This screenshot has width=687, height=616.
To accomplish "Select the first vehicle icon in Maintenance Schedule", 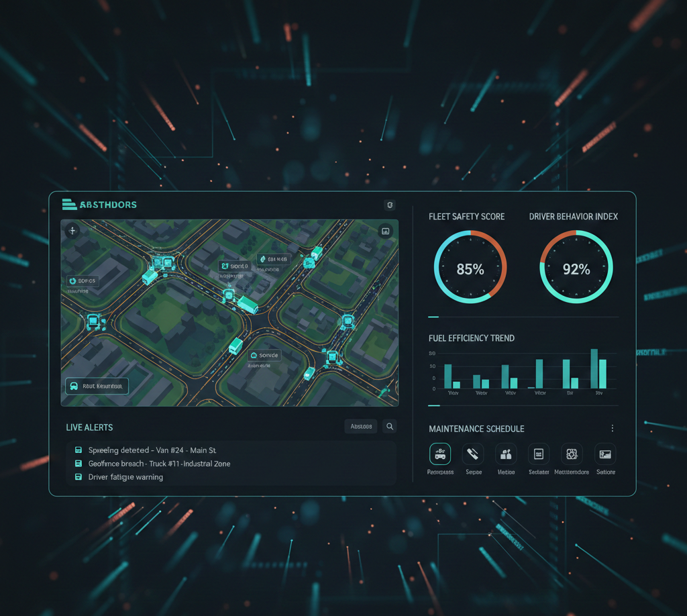I will pos(440,454).
